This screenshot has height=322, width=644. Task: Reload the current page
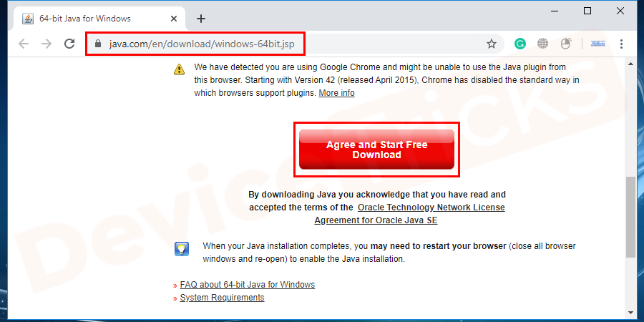[x=69, y=44]
